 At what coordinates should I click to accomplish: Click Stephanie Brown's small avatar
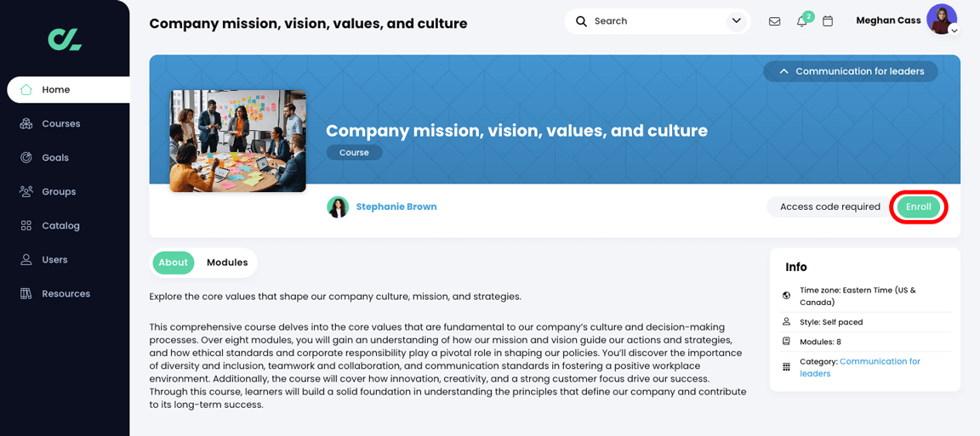[338, 207]
